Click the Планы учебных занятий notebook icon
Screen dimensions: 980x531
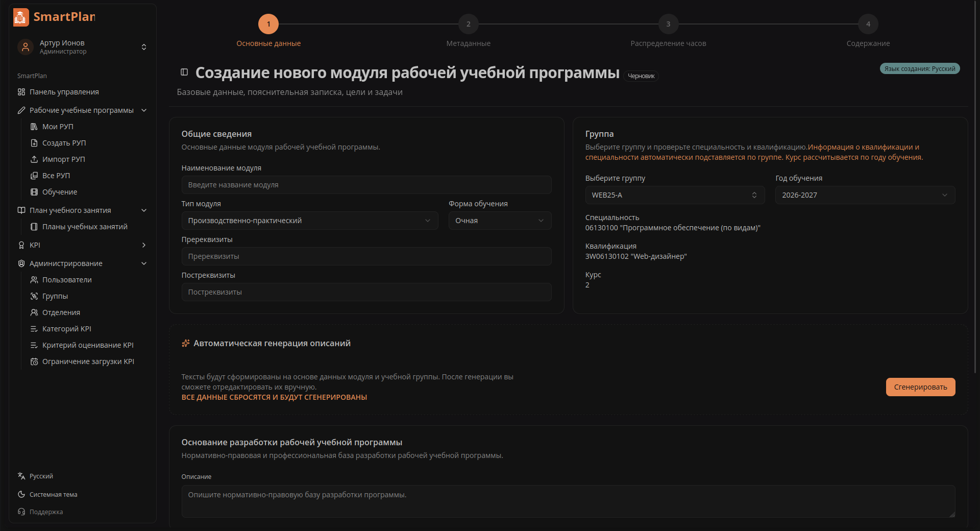(34, 227)
